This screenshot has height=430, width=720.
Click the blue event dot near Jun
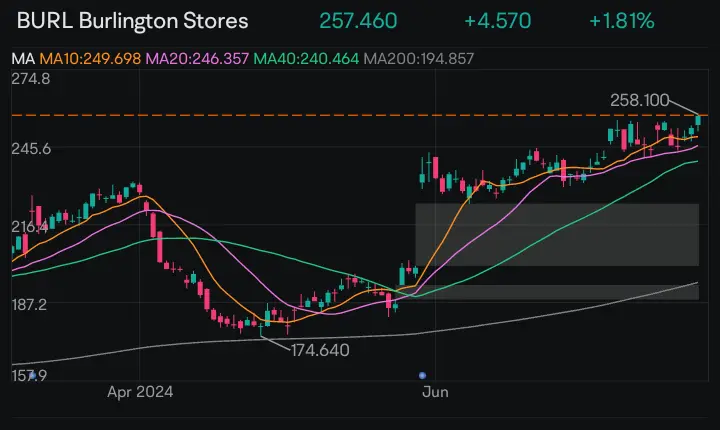tap(422, 376)
